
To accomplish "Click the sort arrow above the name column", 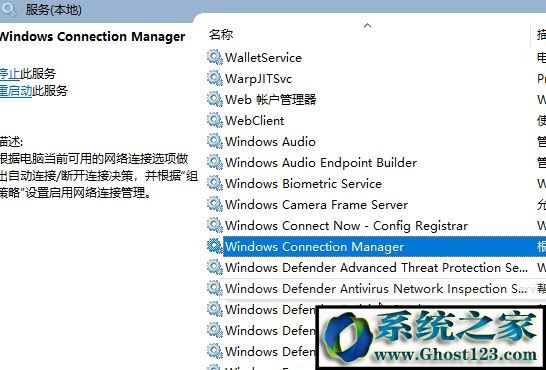I will [x=368, y=26].
